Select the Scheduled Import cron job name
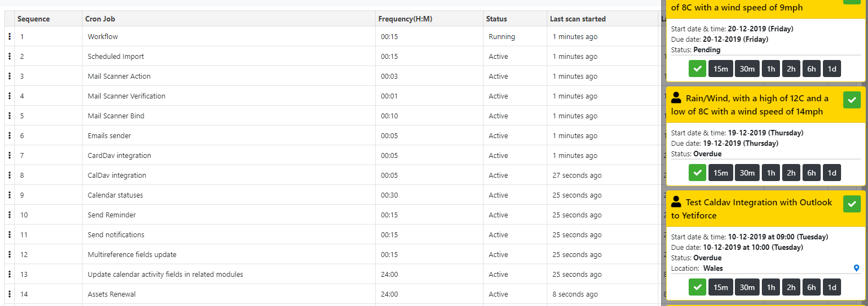This screenshot has height=306, width=868. 116,56
